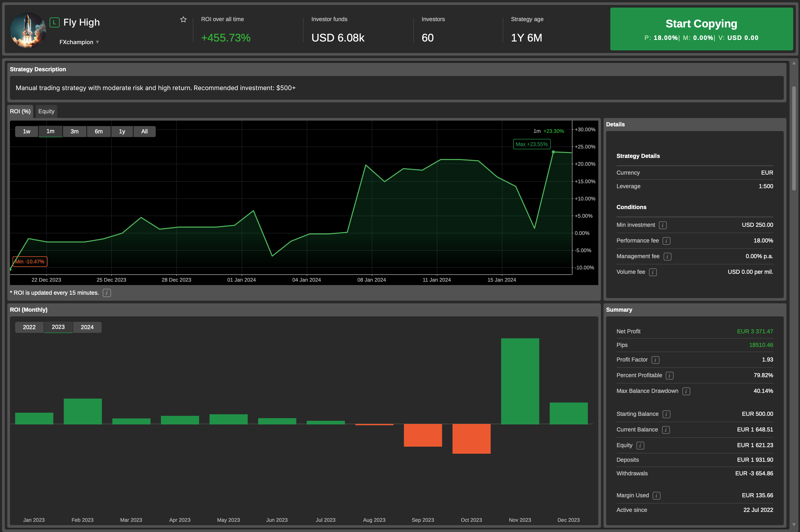This screenshot has height=532, width=800.
Task: Open Performance fee info icon
Action: [x=666, y=241]
